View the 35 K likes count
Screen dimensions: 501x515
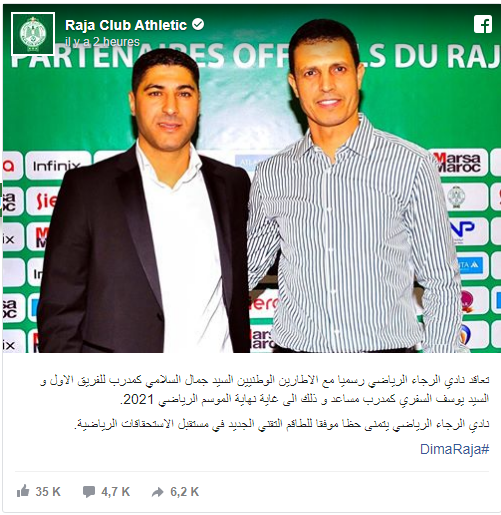(x=48, y=492)
